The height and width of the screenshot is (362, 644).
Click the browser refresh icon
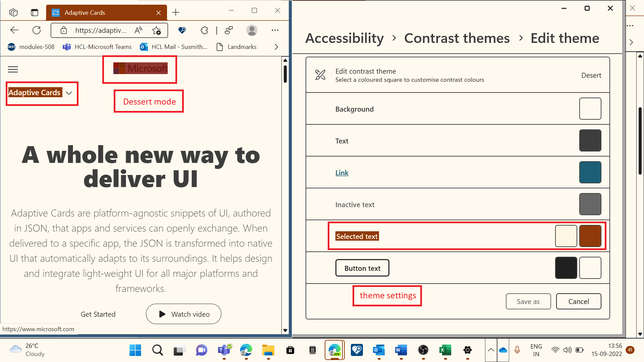[x=37, y=30]
